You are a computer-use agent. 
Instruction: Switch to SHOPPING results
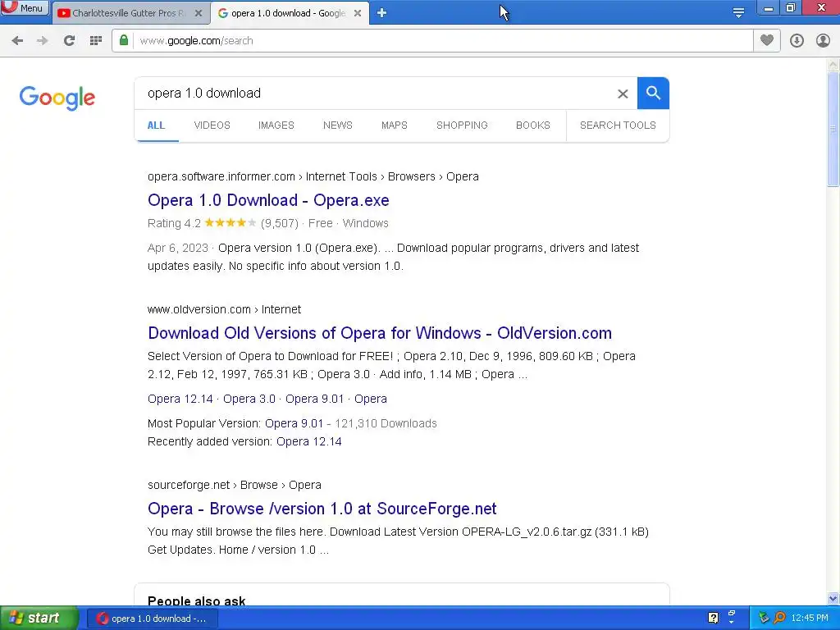point(462,126)
